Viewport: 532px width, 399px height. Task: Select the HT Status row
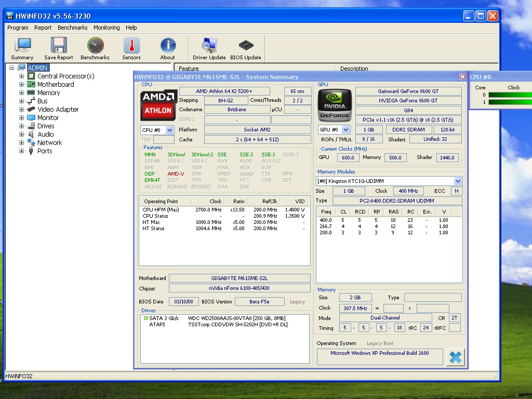point(224,229)
